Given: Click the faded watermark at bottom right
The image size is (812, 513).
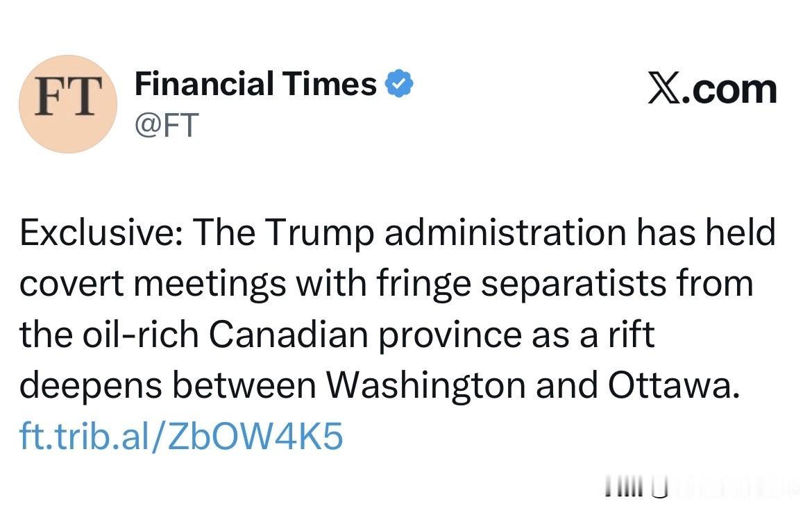Looking at the screenshot, I should [701, 490].
